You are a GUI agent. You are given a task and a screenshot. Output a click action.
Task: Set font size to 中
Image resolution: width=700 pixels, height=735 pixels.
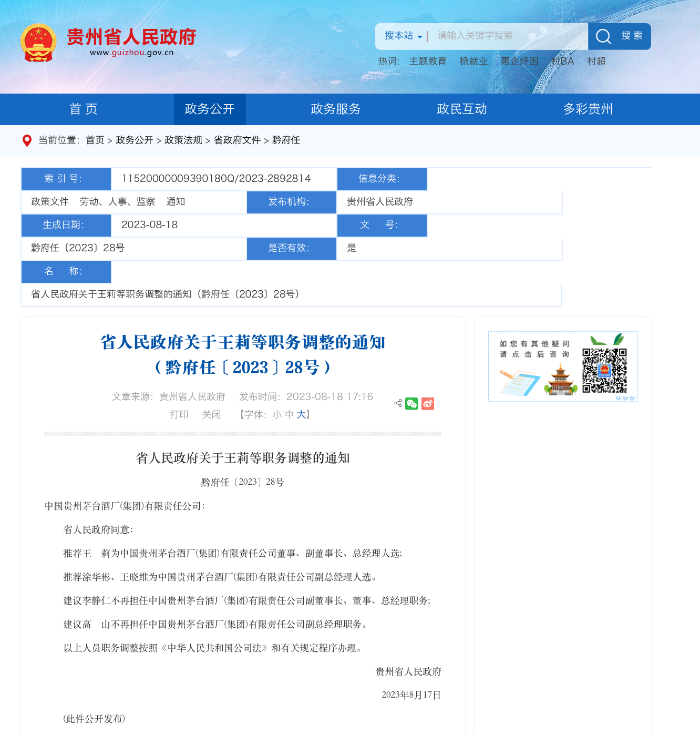[289, 415]
